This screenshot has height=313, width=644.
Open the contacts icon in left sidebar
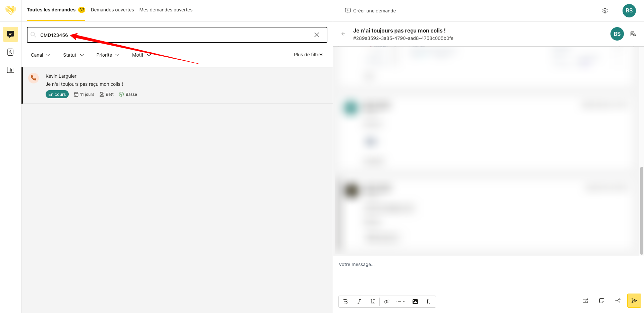[x=10, y=52]
